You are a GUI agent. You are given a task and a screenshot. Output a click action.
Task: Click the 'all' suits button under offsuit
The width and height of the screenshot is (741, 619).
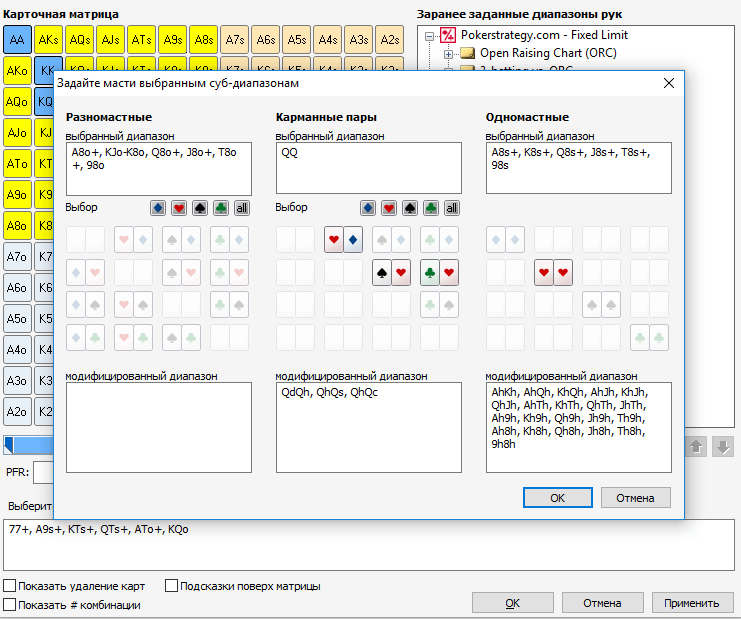242,208
